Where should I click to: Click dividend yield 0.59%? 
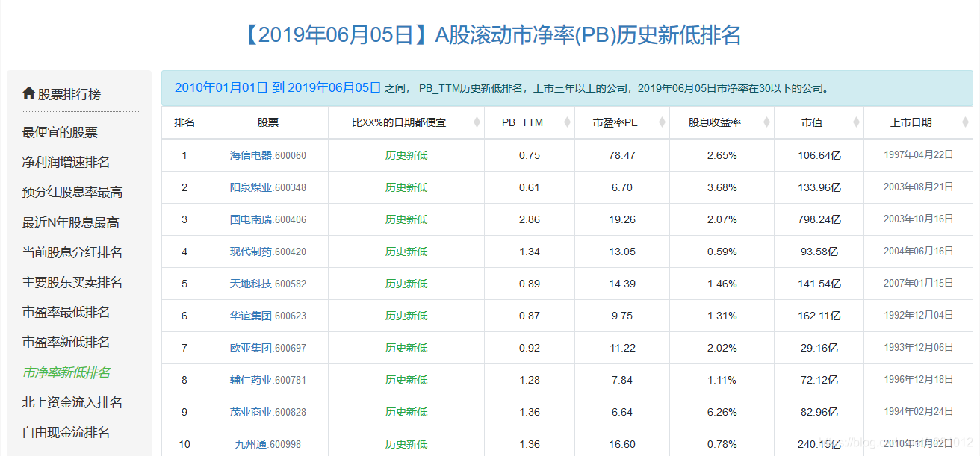722,252
